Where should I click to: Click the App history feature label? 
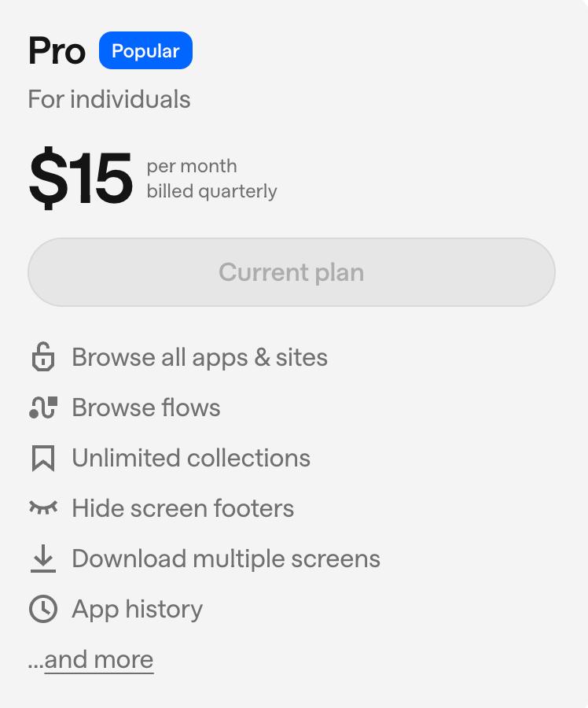click(x=138, y=610)
